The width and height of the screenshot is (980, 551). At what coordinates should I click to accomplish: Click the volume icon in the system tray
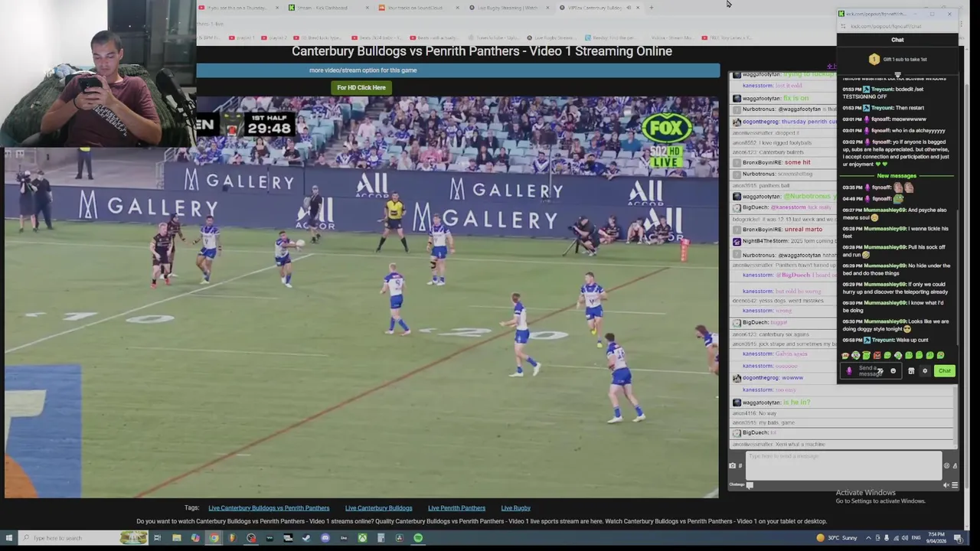(x=905, y=538)
